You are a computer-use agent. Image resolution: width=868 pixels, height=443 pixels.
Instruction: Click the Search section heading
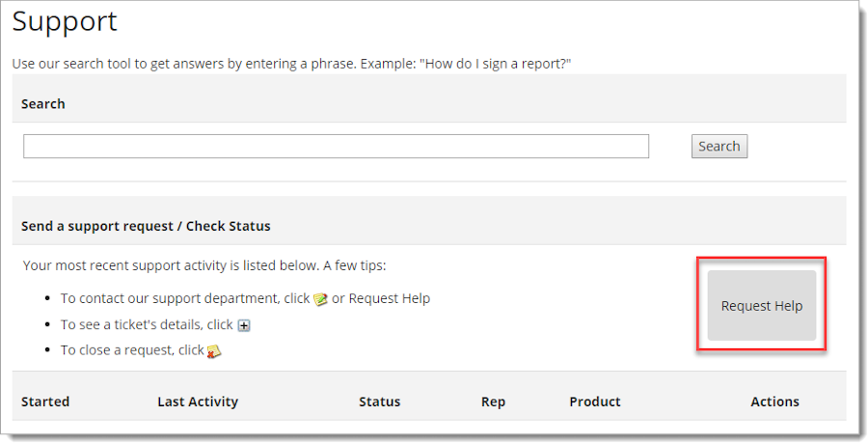click(x=43, y=104)
